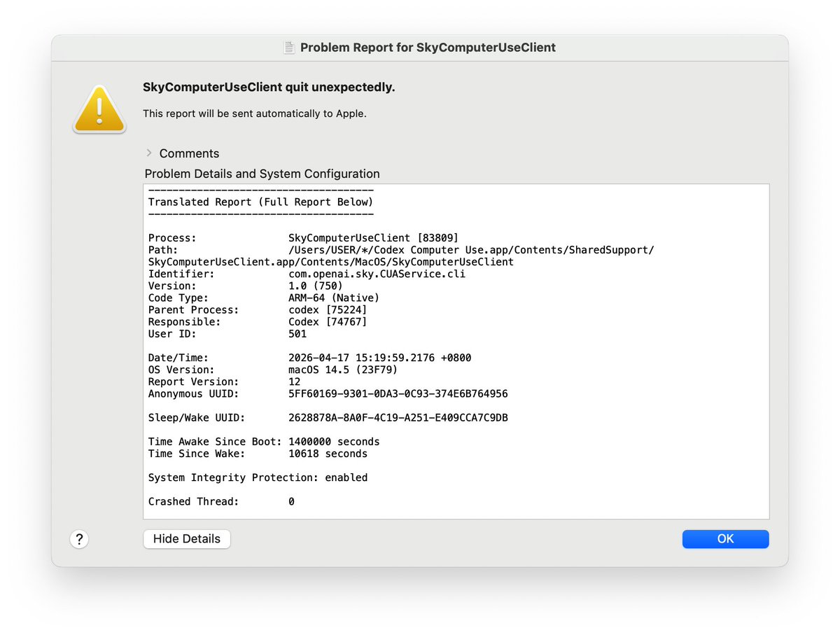This screenshot has width=840, height=635.
Task: Click Anonymous UUID '5FF60169-9301-0DA3-0C93-374E6B764956'
Action: pos(398,393)
